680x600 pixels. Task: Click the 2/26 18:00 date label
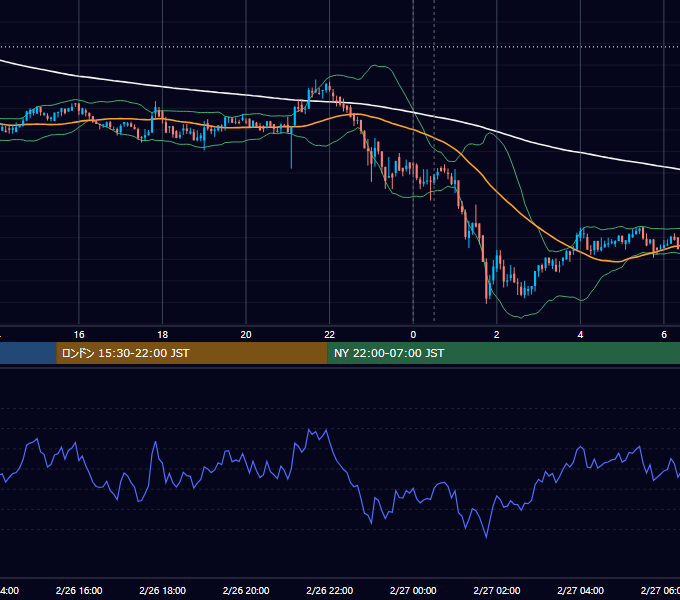point(162,590)
